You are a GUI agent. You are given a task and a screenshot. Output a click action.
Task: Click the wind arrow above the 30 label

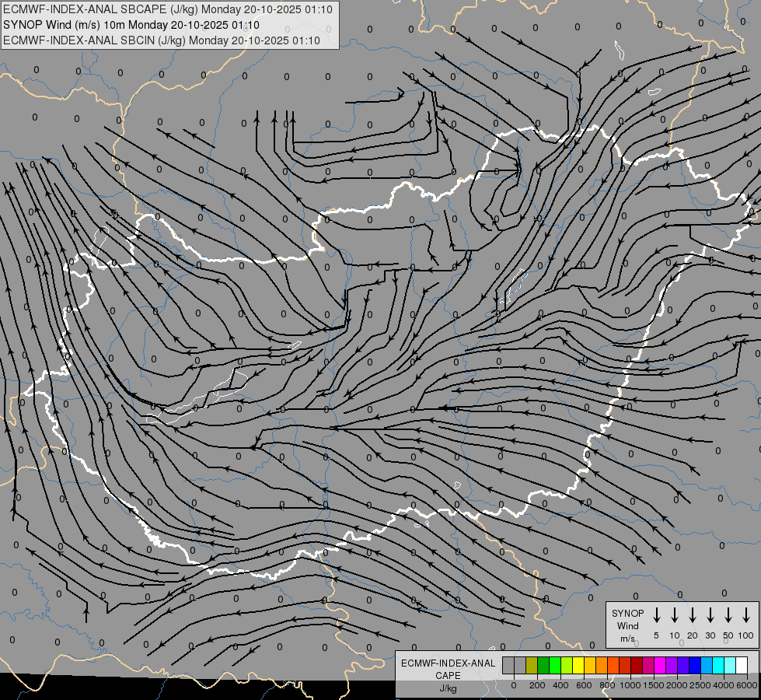coord(710,615)
